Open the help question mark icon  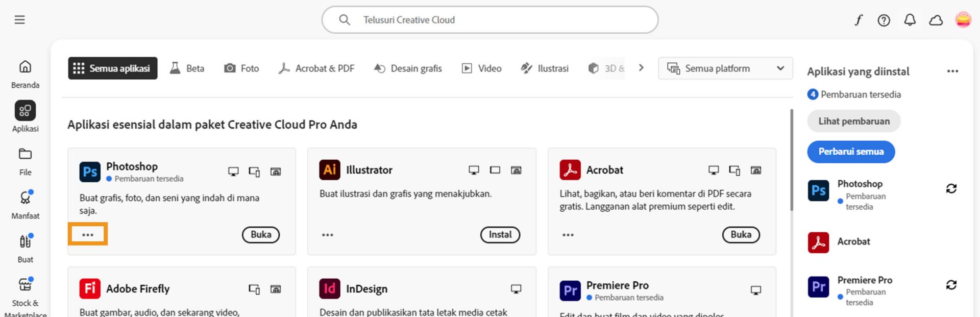click(x=884, y=20)
